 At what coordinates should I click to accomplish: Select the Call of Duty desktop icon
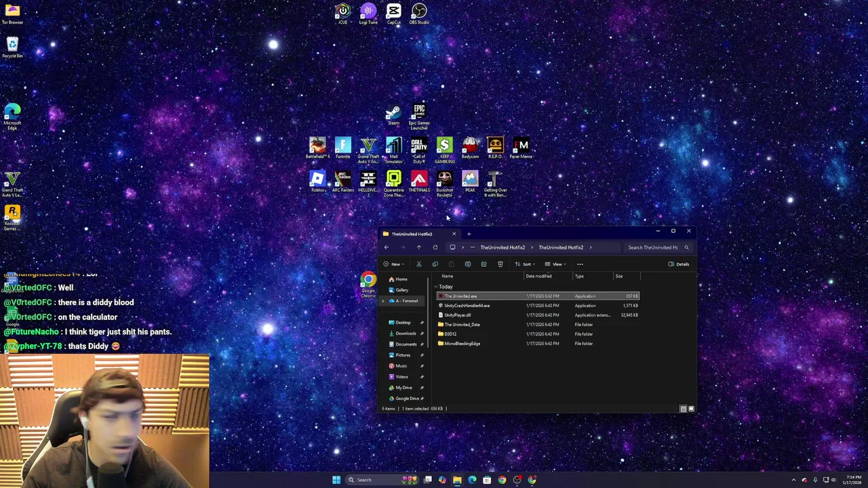(x=419, y=150)
